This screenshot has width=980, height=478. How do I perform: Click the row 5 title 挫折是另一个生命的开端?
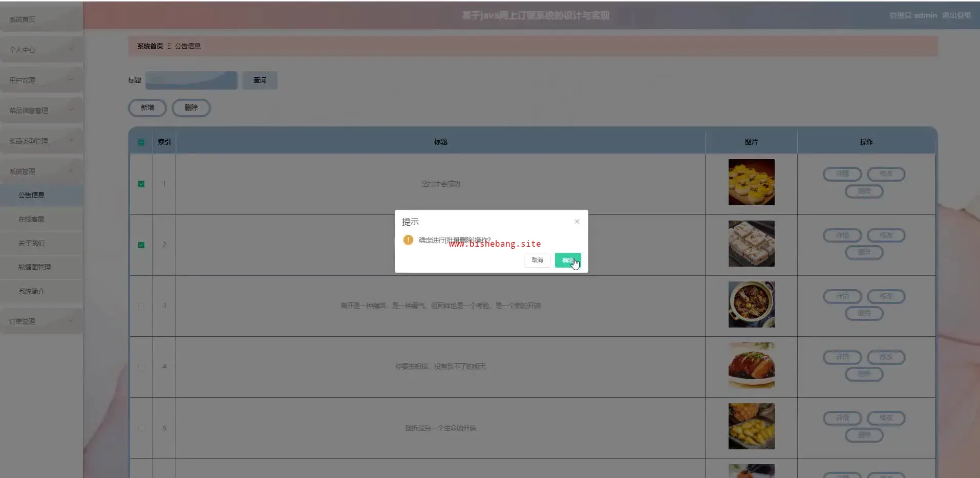(x=441, y=428)
